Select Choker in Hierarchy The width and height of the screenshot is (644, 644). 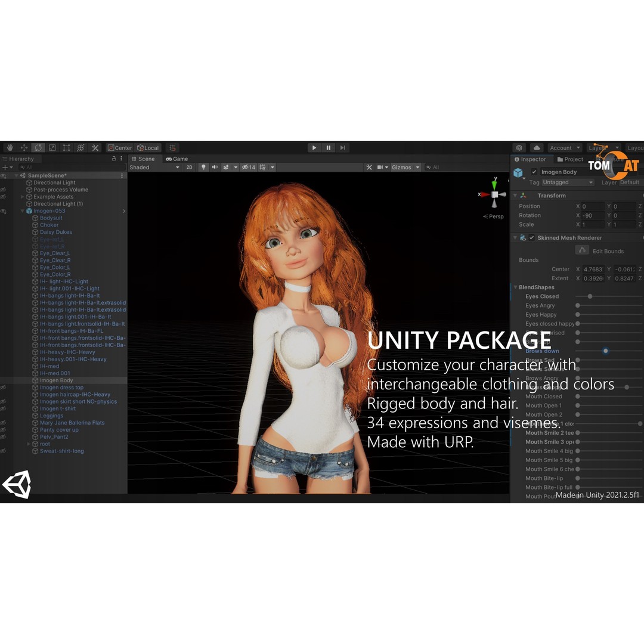click(49, 225)
